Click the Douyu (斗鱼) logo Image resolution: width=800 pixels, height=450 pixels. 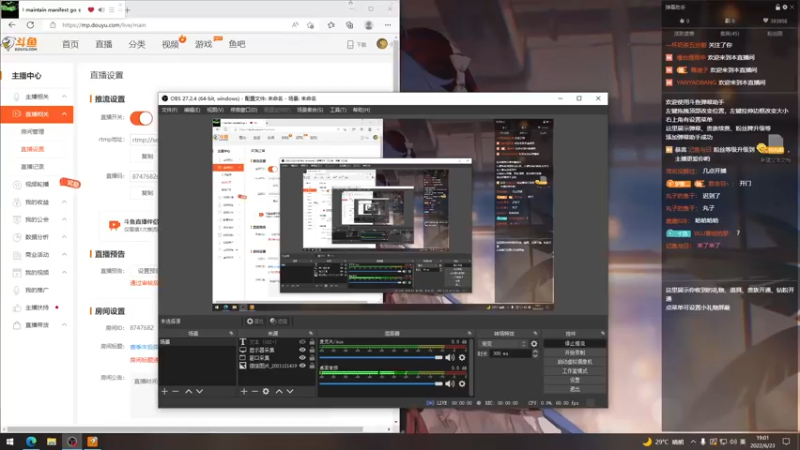(x=20, y=44)
